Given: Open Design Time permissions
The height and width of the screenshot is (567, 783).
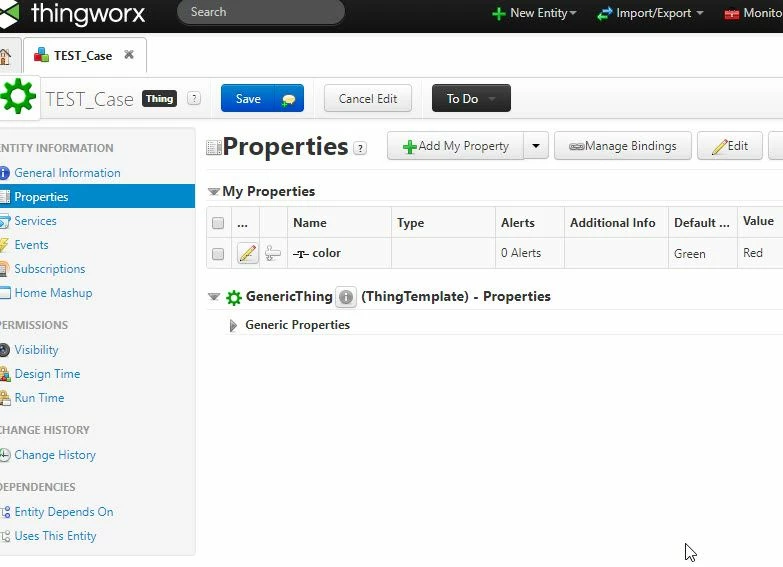Looking at the screenshot, I should pos(47,374).
